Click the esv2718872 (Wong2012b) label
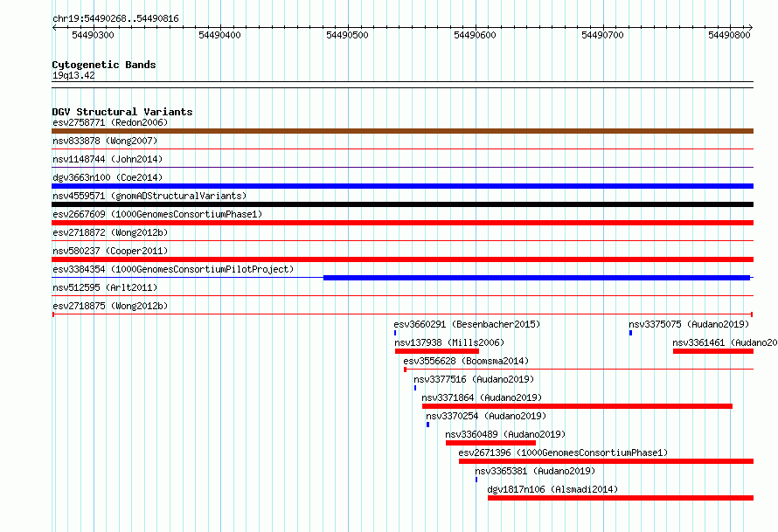This screenshot has height=532, width=778. point(110,232)
